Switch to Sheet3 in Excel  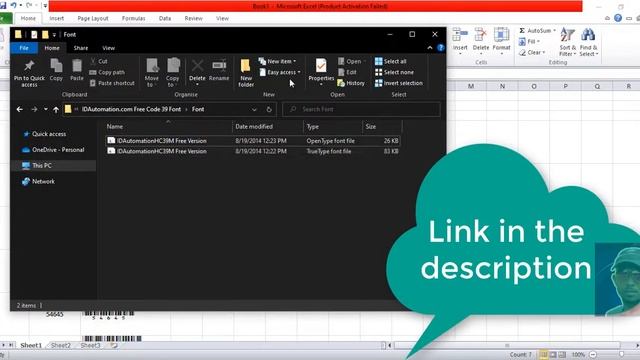click(91, 345)
